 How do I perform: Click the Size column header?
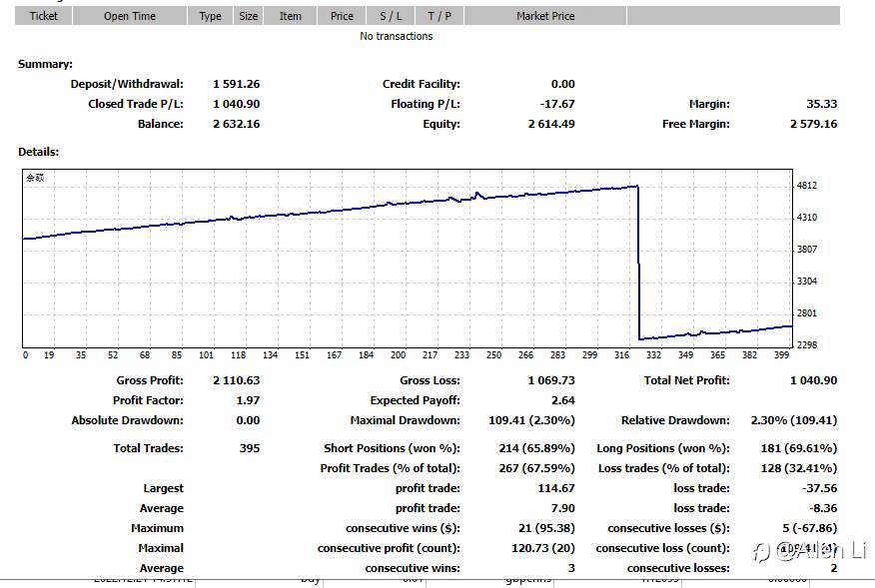click(249, 16)
